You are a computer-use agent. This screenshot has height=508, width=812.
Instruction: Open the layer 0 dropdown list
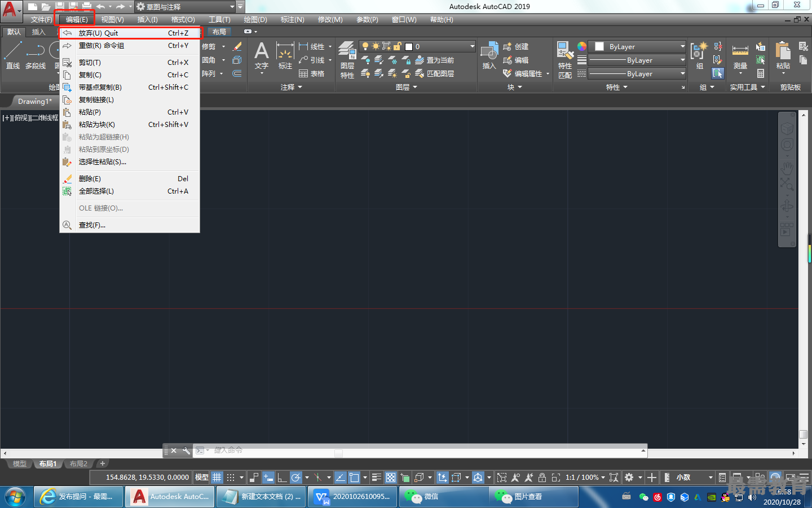418,46
